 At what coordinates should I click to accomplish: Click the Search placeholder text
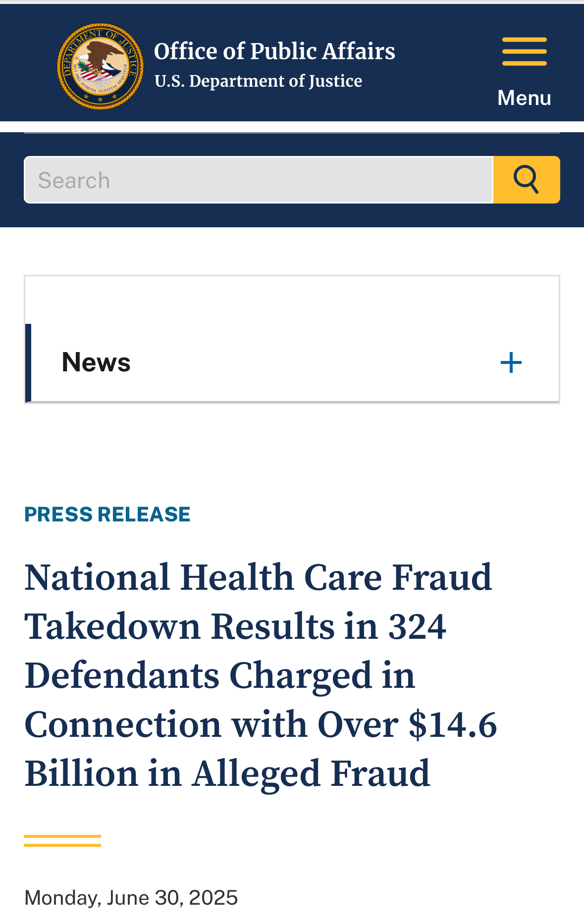pos(74,180)
